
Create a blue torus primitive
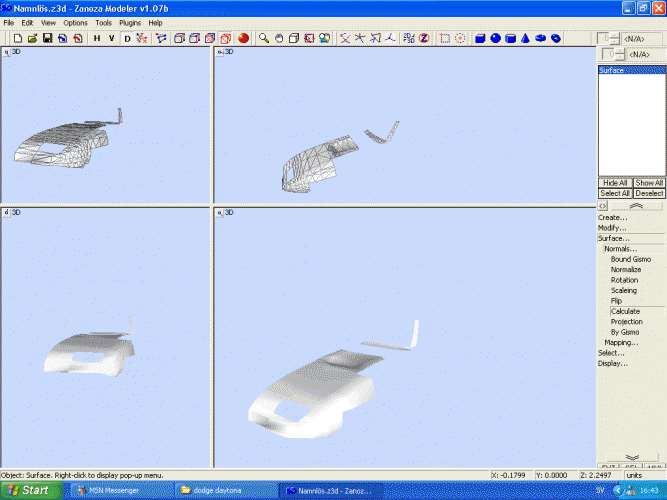(x=540, y=38)
